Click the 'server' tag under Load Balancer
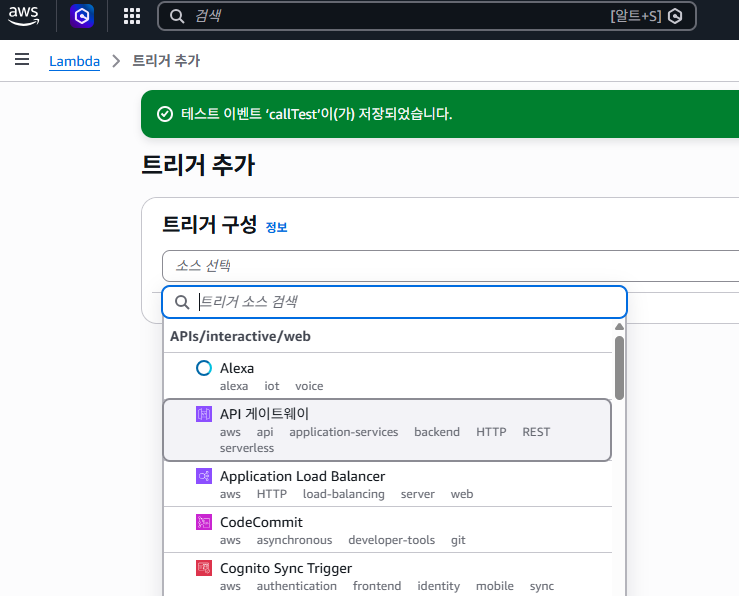 (x=418, y=494)
